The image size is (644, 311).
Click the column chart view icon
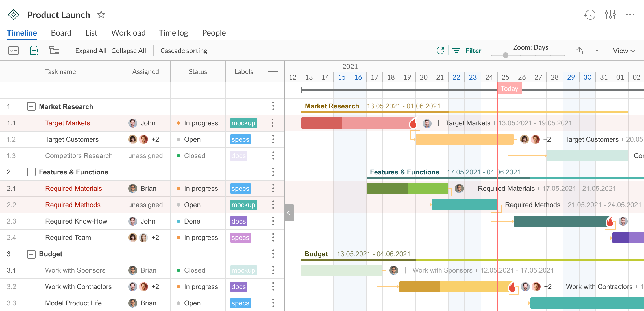coord(599,51)
